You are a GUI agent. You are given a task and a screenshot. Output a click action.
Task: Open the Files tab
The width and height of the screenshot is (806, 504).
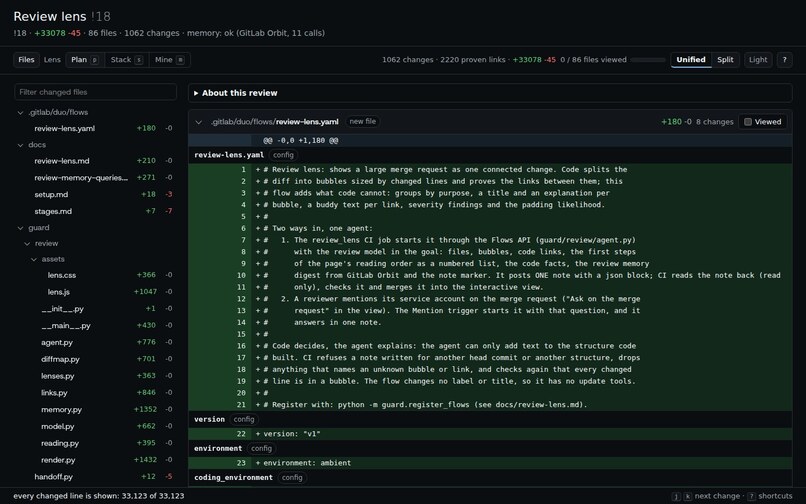(26, 60)
